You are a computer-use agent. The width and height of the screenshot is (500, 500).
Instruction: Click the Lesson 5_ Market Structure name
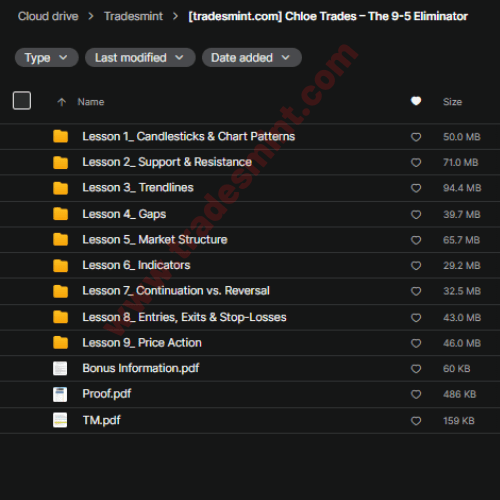[155, 240]
